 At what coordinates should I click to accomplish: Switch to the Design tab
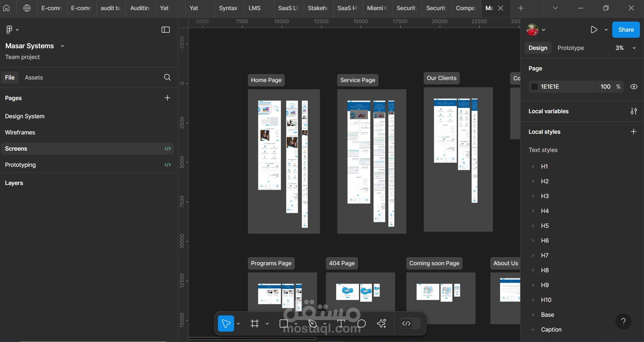point(538,48)
